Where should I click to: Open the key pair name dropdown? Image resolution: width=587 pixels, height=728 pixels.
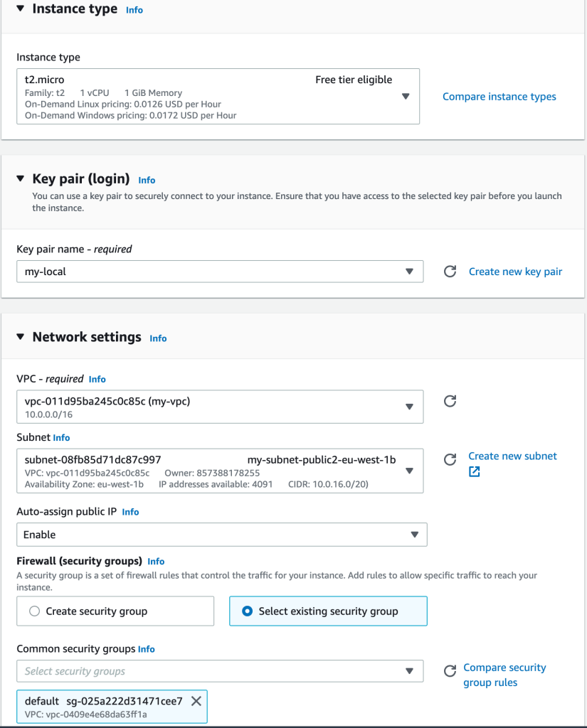(x=410, y=271)
